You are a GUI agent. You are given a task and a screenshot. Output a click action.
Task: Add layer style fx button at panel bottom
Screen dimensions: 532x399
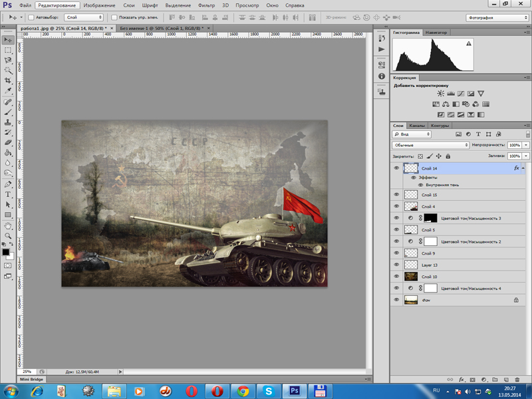point(462,380)
